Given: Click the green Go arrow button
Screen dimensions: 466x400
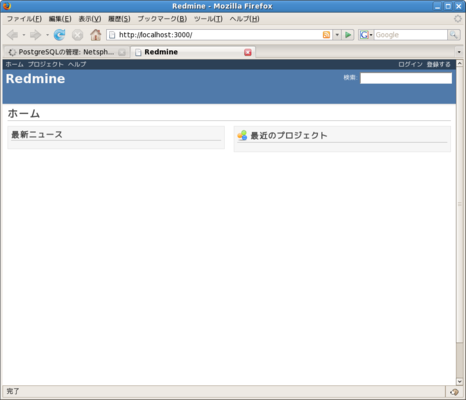Looking at the screenshot, I should pyautogui.click(x=348, y=35).
